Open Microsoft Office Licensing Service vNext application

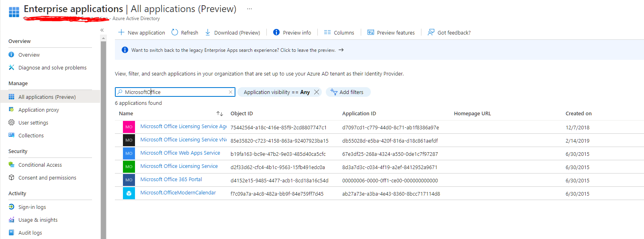[x=184, y=140]
